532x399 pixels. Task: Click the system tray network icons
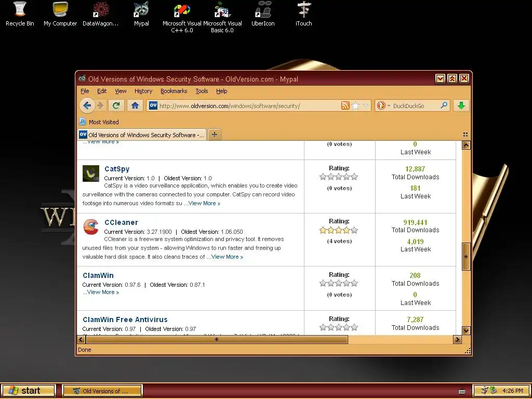click(x=489, y=391)
